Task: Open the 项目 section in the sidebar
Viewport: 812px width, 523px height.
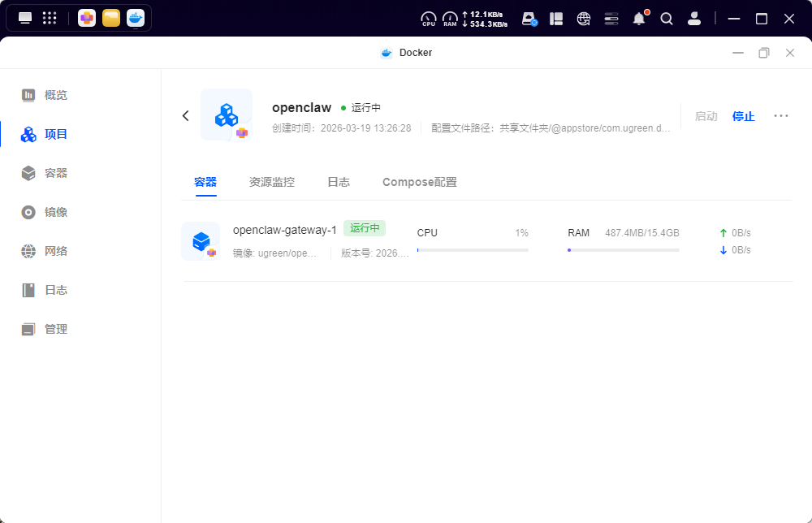Action: [x=56, y=134]
